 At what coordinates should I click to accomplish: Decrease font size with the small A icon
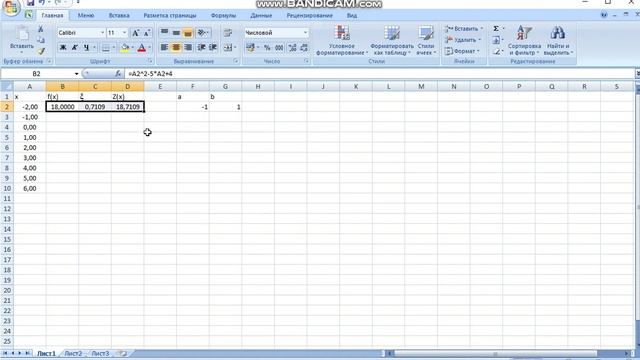point(147,33)
